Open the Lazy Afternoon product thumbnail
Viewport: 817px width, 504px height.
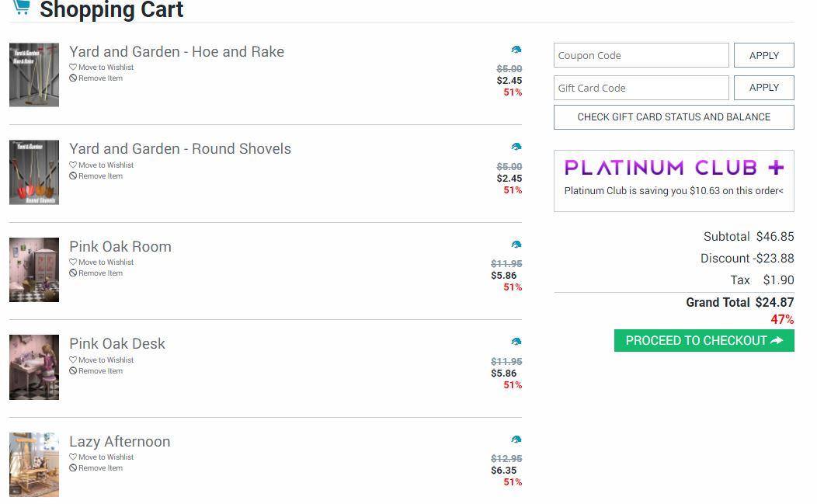coord(34,464)
